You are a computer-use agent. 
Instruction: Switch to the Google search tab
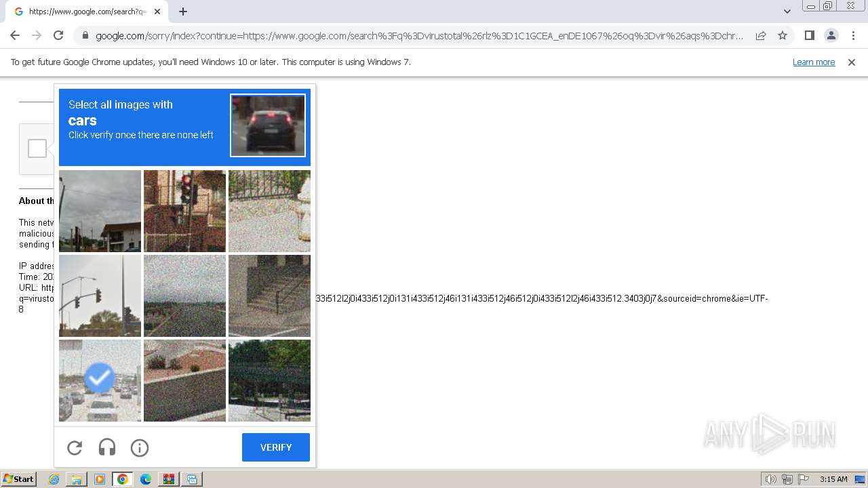87,12
